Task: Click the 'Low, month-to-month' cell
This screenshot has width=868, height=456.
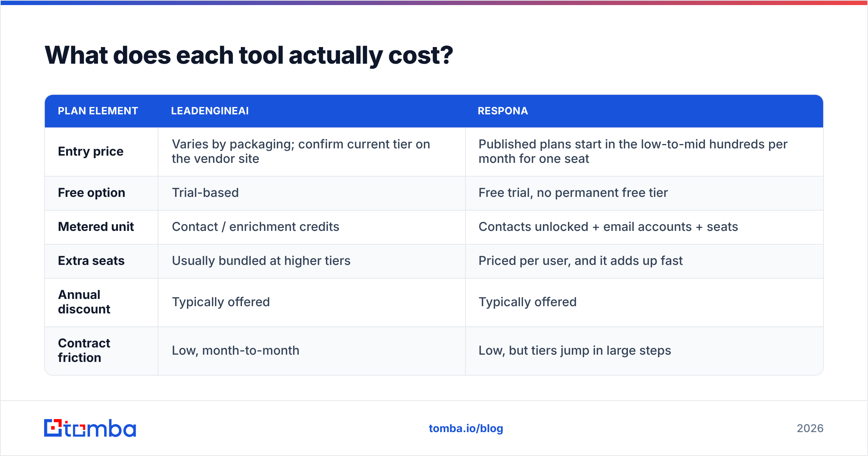Action: tap(312, 351)
